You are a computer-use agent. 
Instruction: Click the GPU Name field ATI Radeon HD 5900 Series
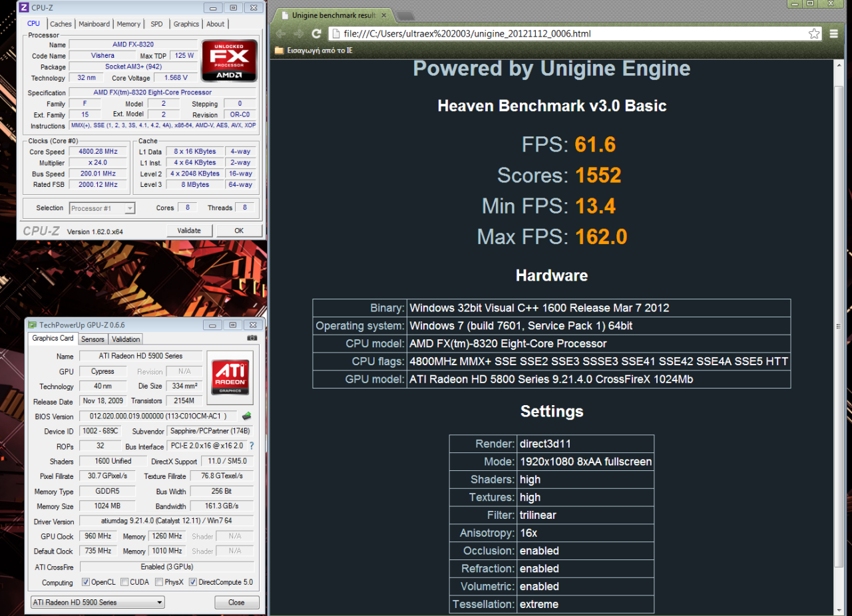click(x=140, y=356)
